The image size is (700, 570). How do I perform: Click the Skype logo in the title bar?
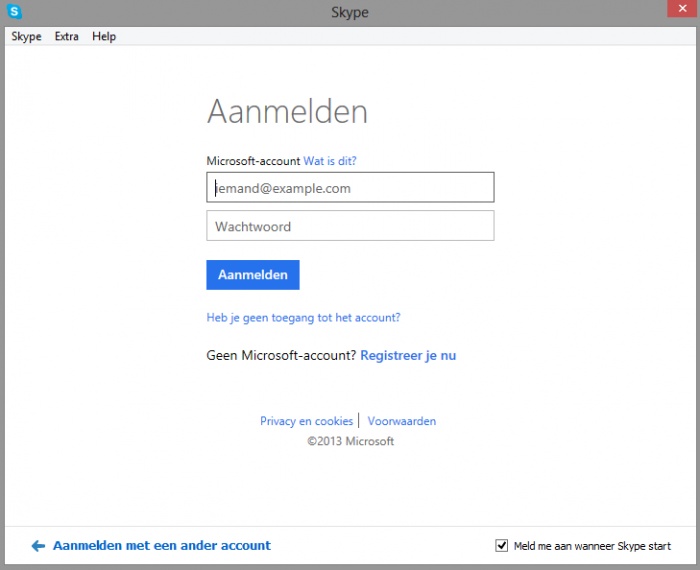coord(14,12)
